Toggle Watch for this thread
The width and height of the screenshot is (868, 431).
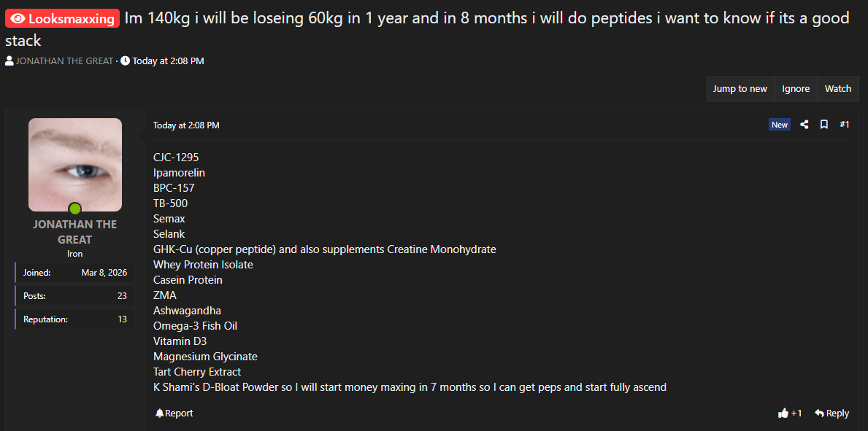coord(837,89)
